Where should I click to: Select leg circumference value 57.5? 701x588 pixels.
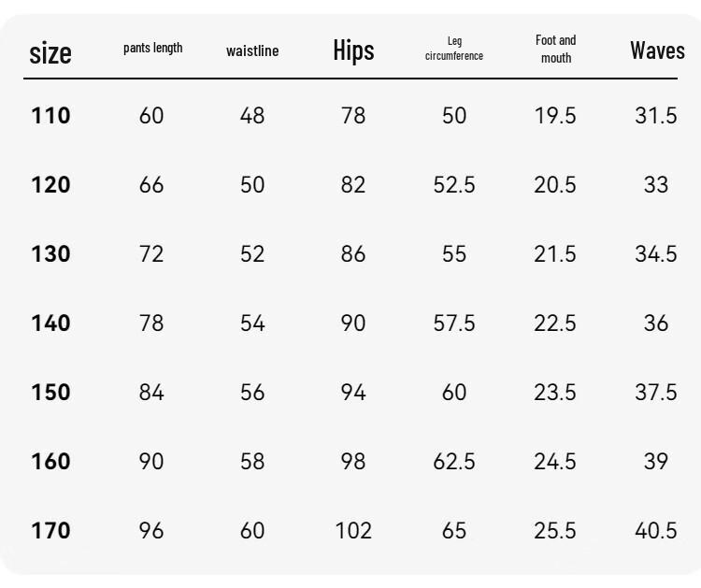coord(454,323)
